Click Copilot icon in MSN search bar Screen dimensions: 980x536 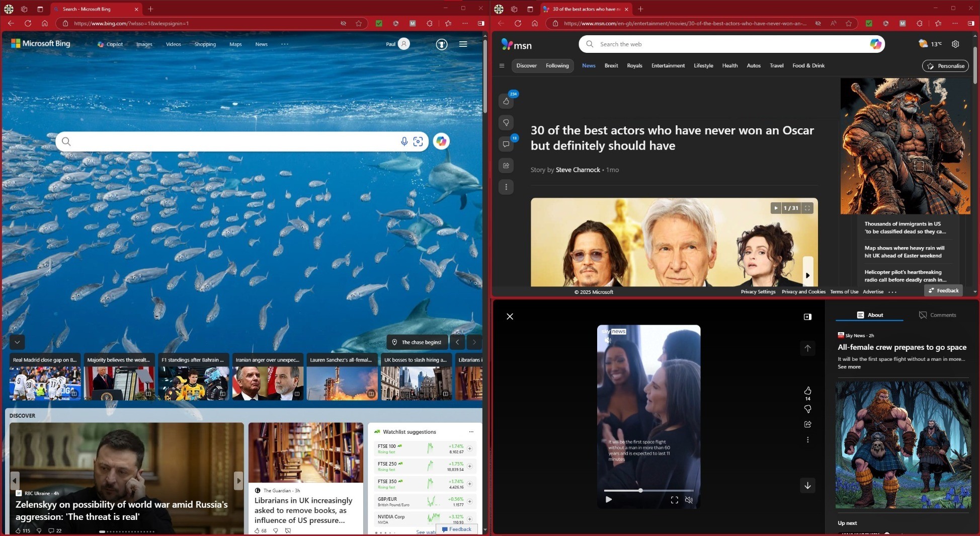tap(875, 44)
